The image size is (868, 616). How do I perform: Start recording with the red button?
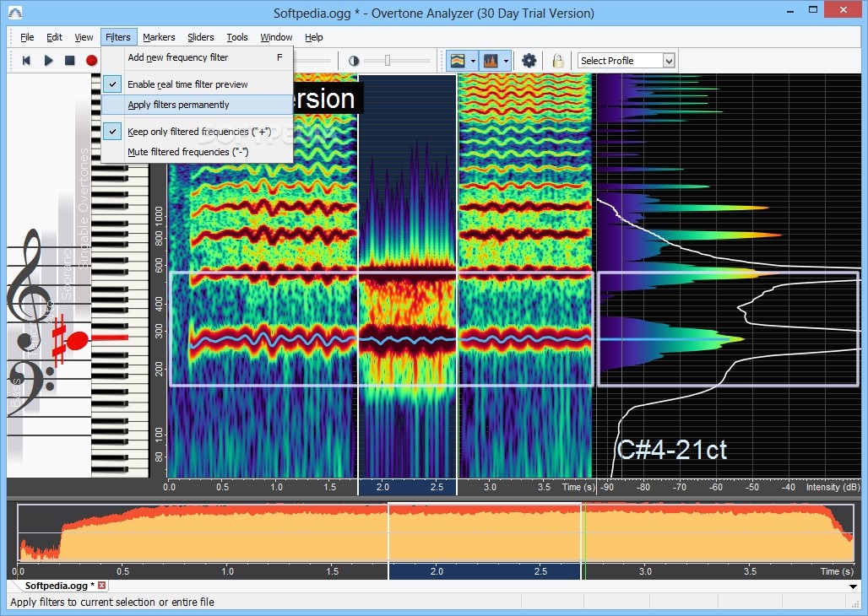click(91, 60)
